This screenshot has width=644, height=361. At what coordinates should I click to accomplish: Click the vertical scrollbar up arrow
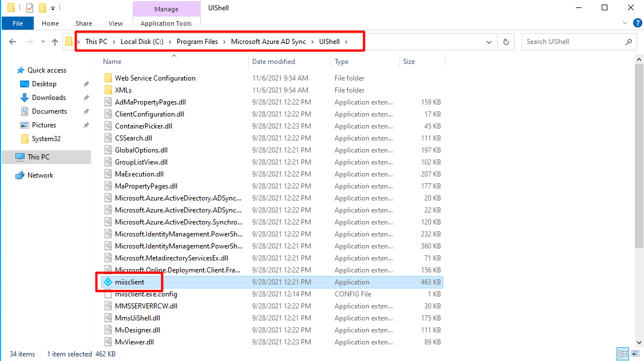coord(639,59)
